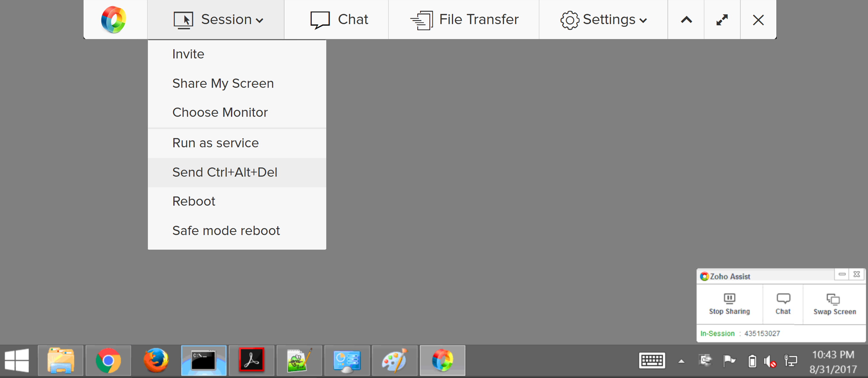Screen dimensions: 868x378
Task: Open the Windows Start menu
Action: tap(17, 360)
